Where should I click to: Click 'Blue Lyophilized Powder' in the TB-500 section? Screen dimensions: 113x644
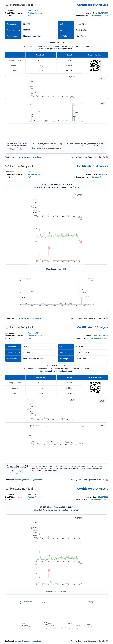click(33, 359)
